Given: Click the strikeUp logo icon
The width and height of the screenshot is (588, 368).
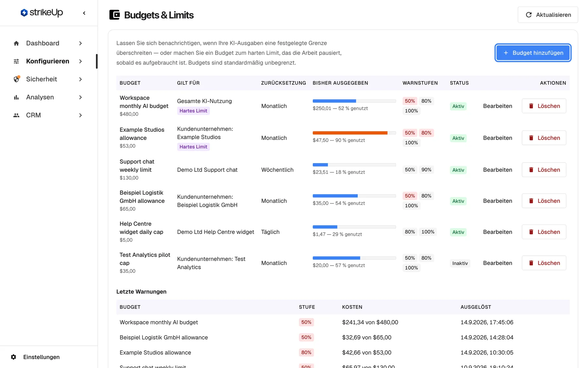Looking at the screenshot, I should coord(24,13).
